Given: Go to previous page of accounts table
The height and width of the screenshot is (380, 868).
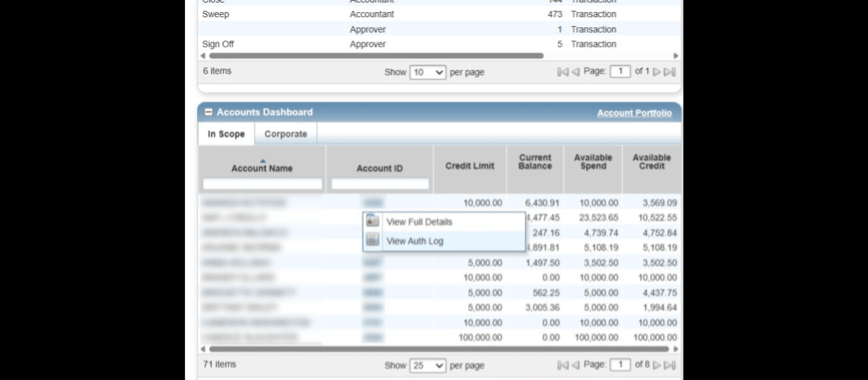Looking at the screenshot, I should pos(575,365).
